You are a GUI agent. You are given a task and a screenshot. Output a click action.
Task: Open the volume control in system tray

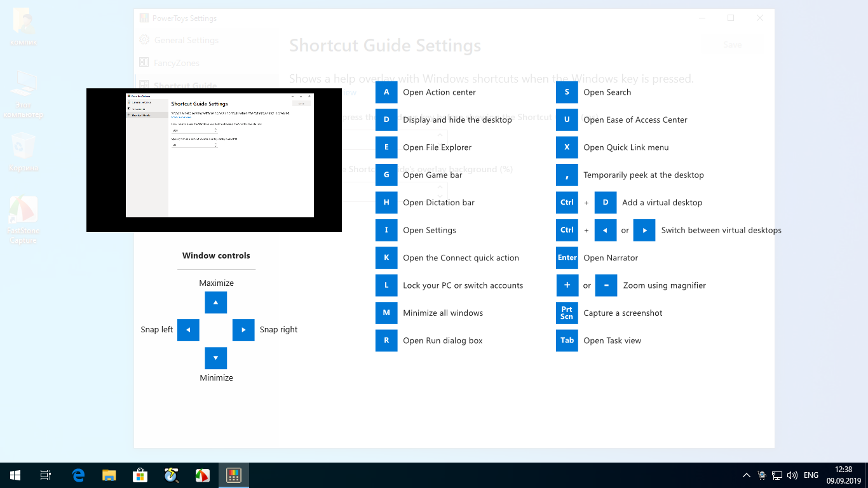(x=792, y=475)
